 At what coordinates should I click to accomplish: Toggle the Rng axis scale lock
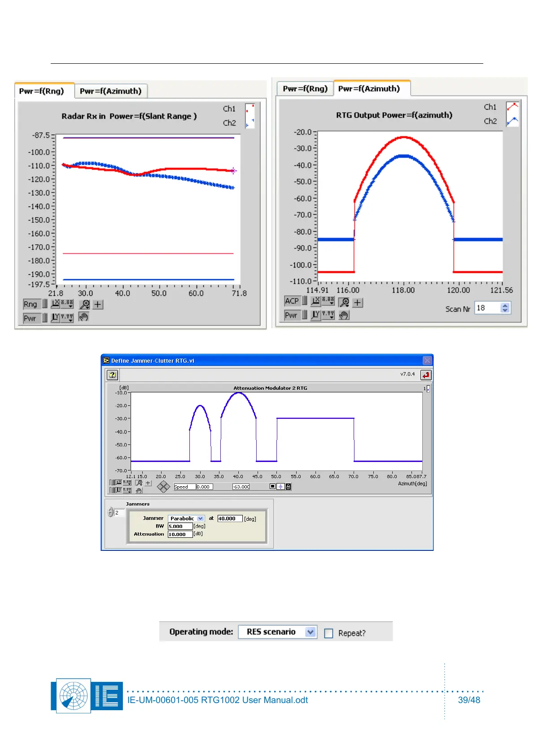pos(45,304)
